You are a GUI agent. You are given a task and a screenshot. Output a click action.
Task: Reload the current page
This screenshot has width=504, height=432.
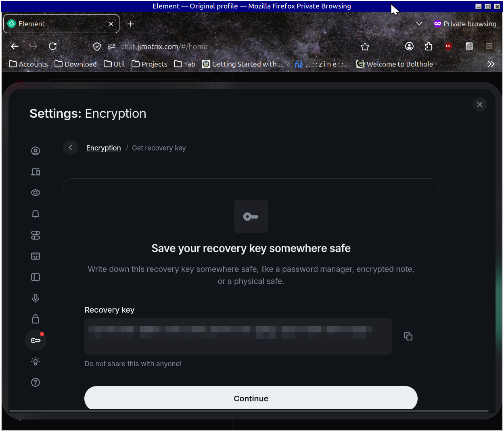52,46
